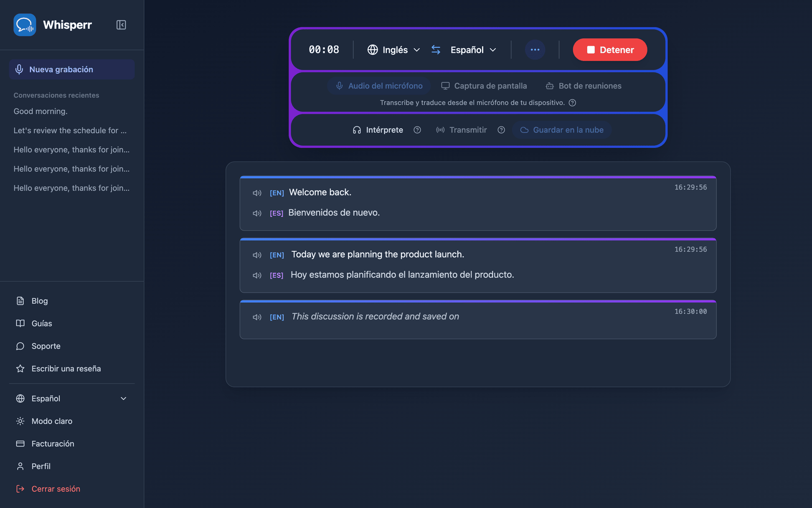
Task: Open Perfil page
Action: (41, 466)
